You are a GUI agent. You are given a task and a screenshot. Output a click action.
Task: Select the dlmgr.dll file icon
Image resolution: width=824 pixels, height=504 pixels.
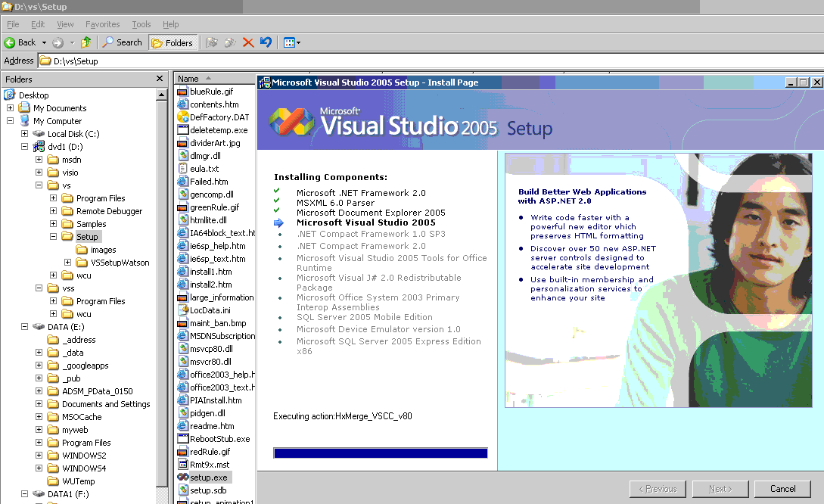point(183,156)
